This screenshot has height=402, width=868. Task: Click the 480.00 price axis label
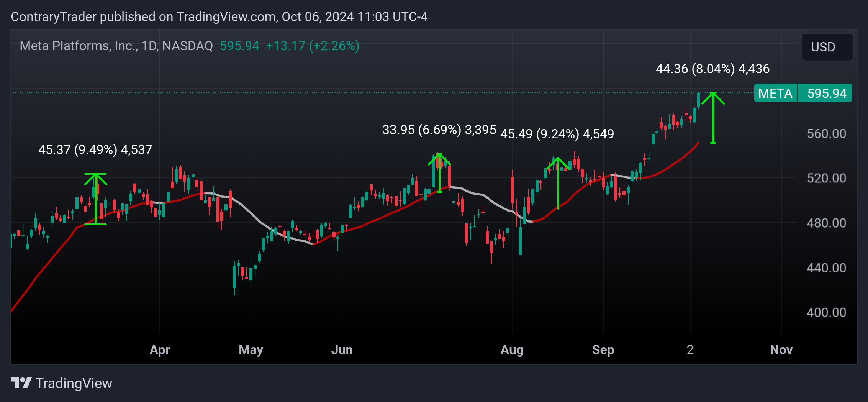click(x=826, y=223)
